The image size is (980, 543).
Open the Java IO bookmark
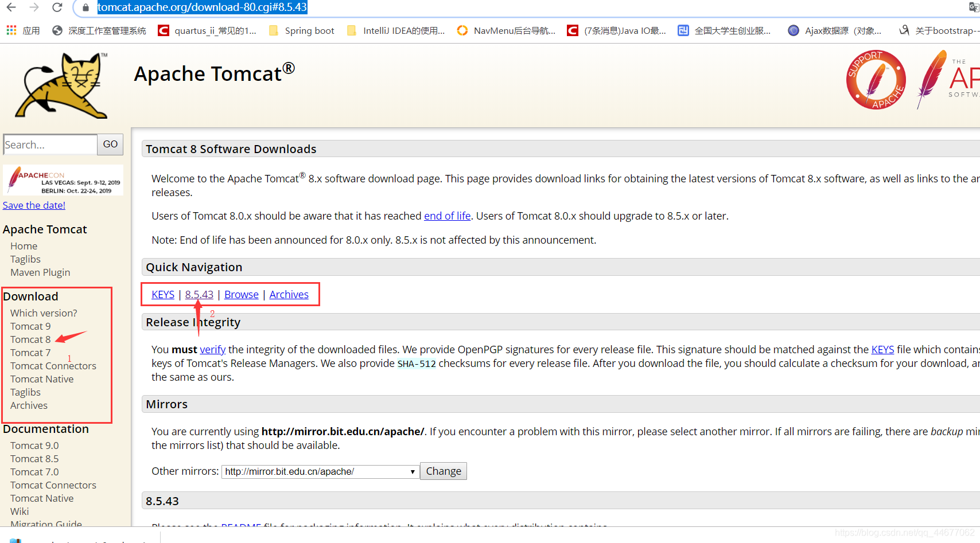click(x=616, y=30)
